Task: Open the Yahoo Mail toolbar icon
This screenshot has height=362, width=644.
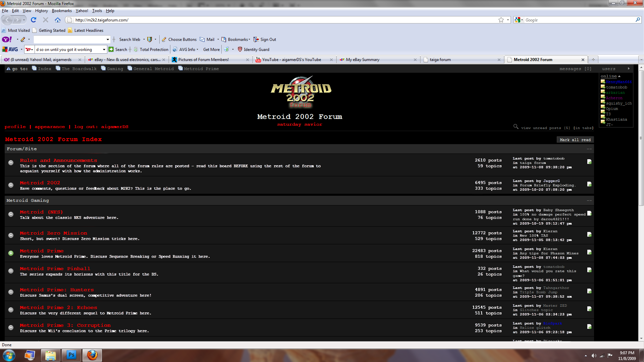Action: pos(202,40)
